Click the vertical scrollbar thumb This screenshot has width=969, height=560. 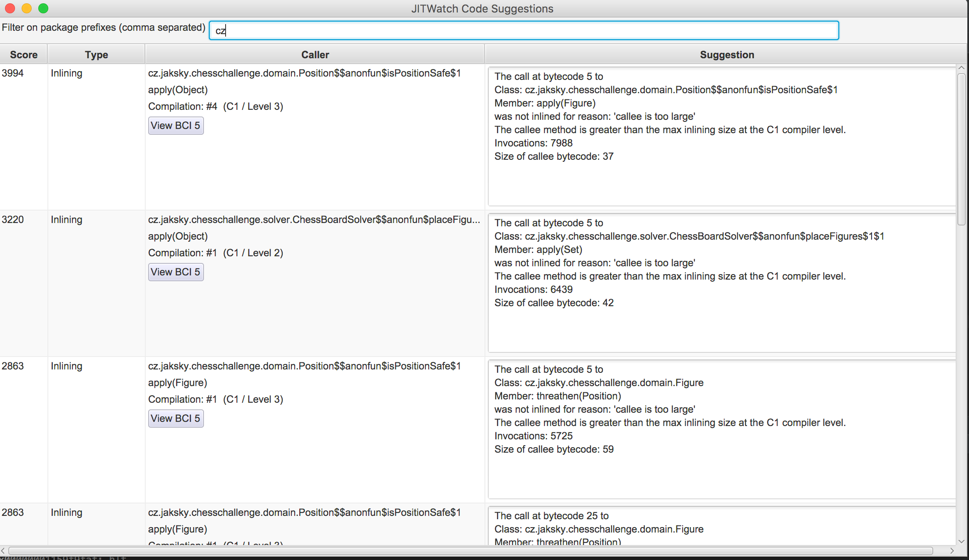tap(962, 150)
